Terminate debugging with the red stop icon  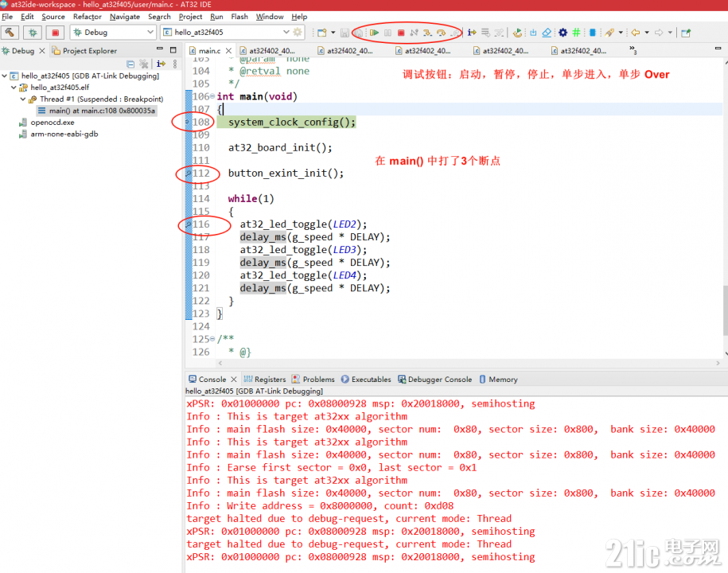(401, 33)
